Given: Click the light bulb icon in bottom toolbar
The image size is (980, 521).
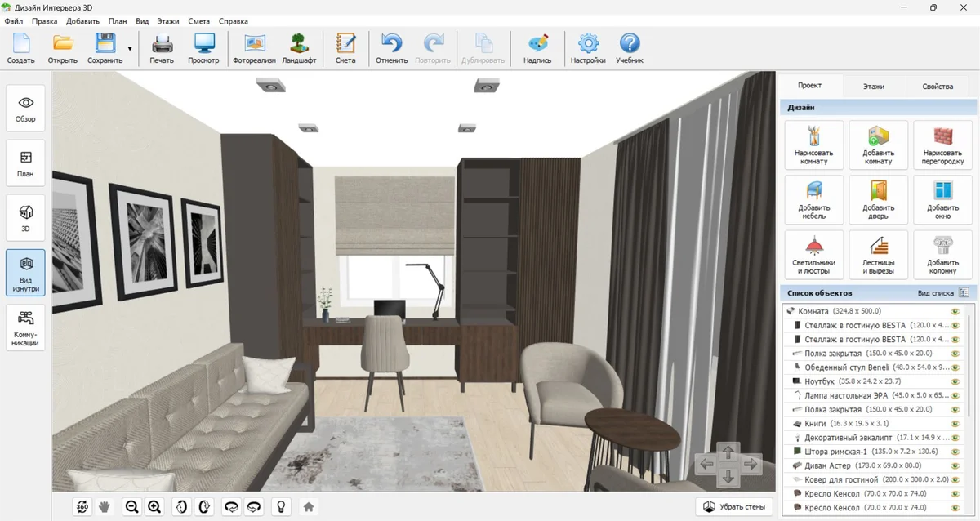Looking at the screenshot, I should [281, 506].
